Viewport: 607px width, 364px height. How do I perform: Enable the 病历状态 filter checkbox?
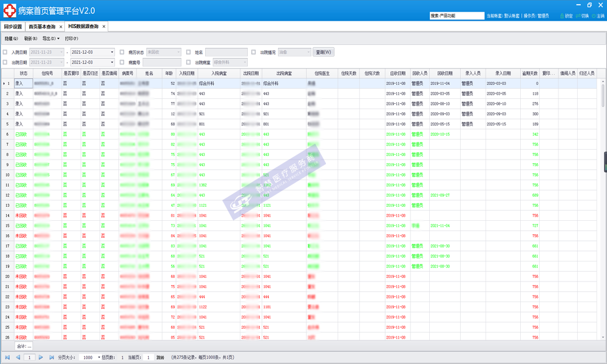122,52
